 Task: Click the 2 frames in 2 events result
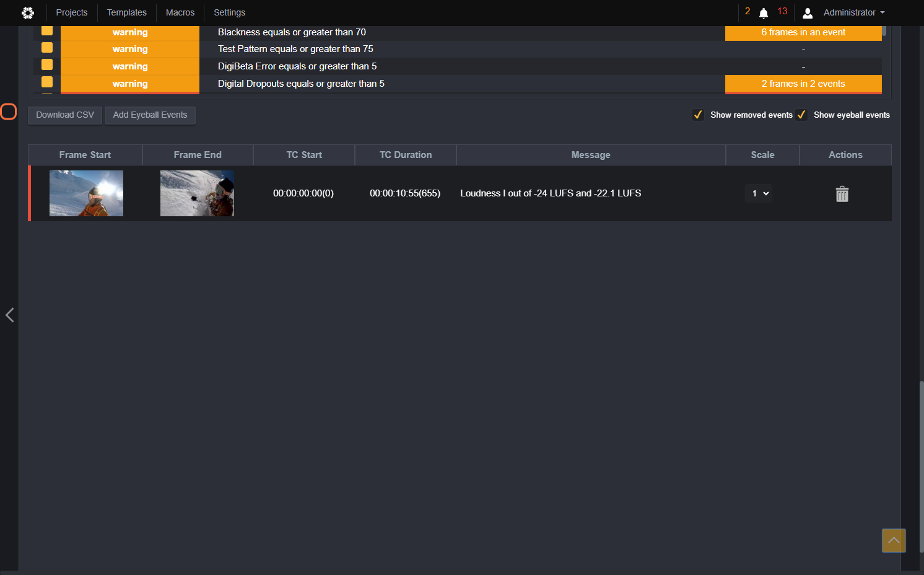click(803, 84)
